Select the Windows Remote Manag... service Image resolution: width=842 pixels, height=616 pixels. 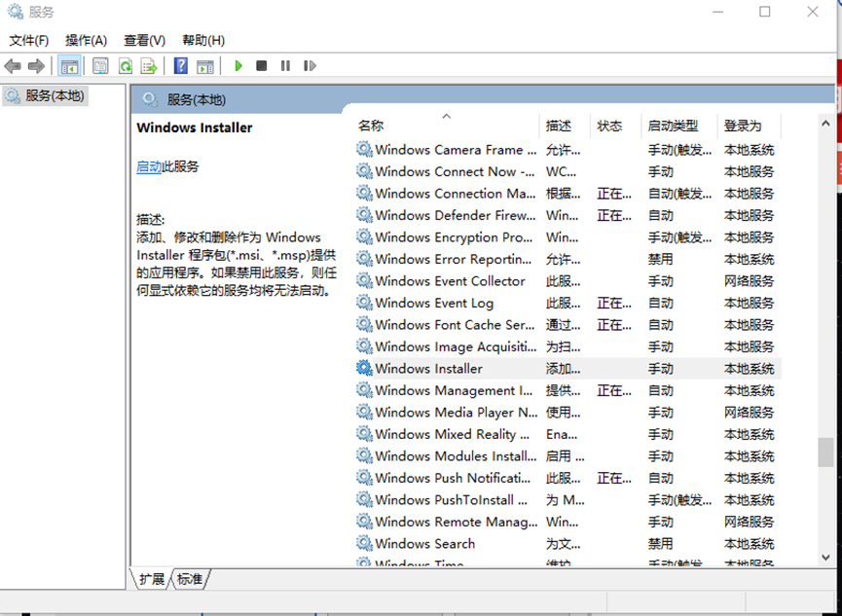568,522
